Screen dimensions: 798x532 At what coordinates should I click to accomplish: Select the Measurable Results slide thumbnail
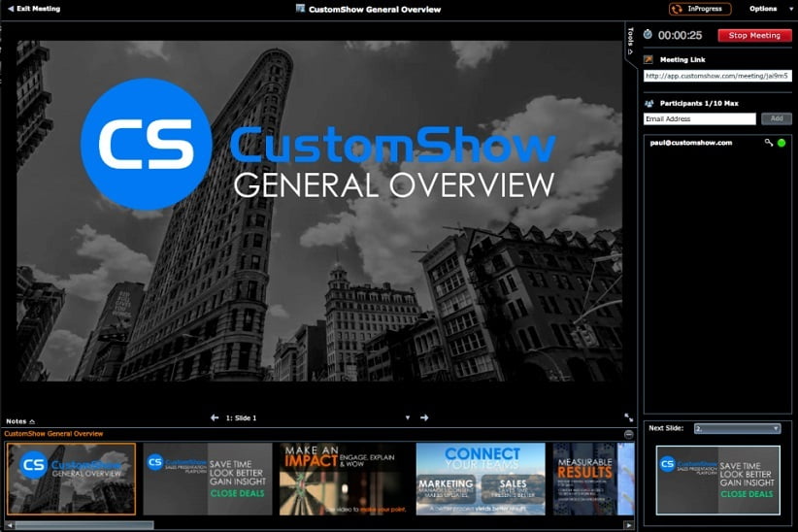point(593,479)
